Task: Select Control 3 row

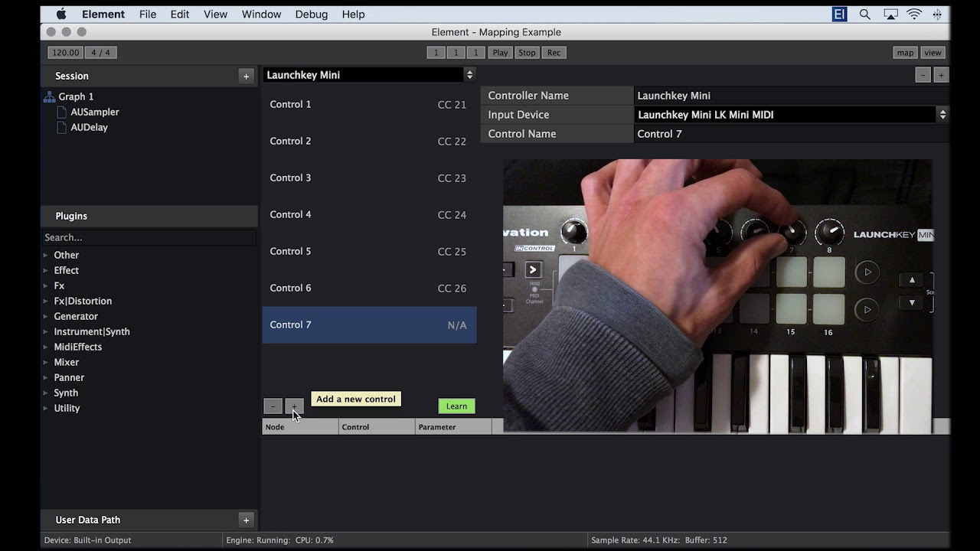Action: coord(369,178)
